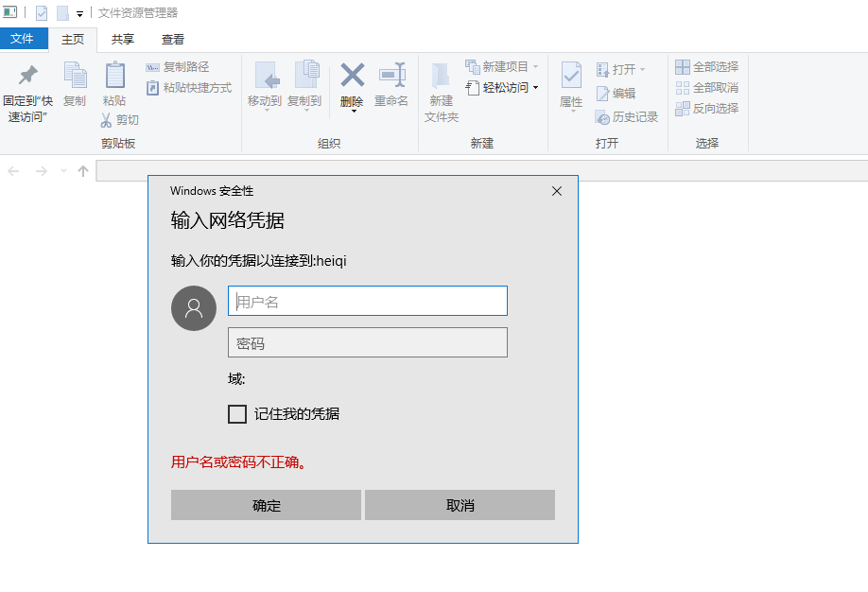Open recent locations dropdown chevron

pos(63,171)
